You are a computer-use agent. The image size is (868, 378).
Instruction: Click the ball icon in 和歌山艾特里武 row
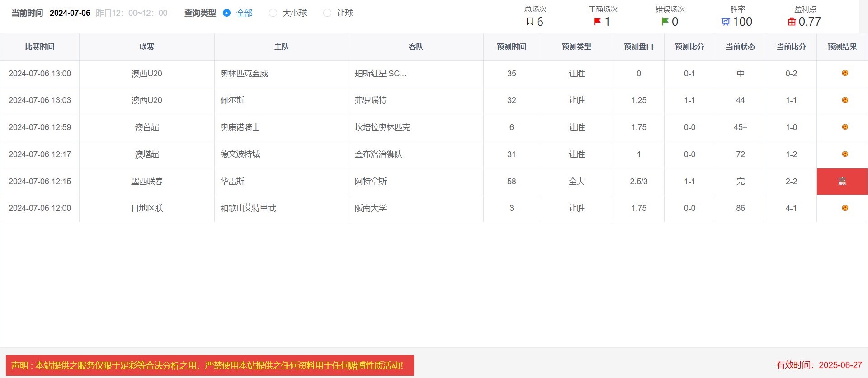845,208
